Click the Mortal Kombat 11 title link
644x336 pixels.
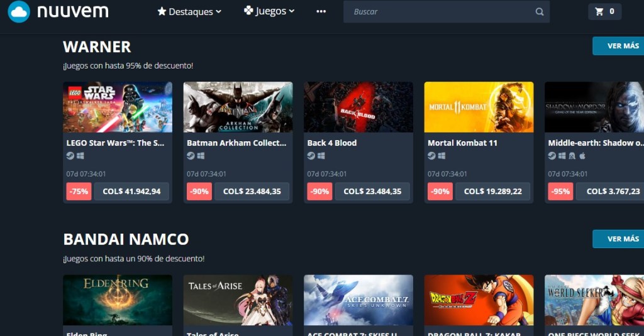(462, 143)
